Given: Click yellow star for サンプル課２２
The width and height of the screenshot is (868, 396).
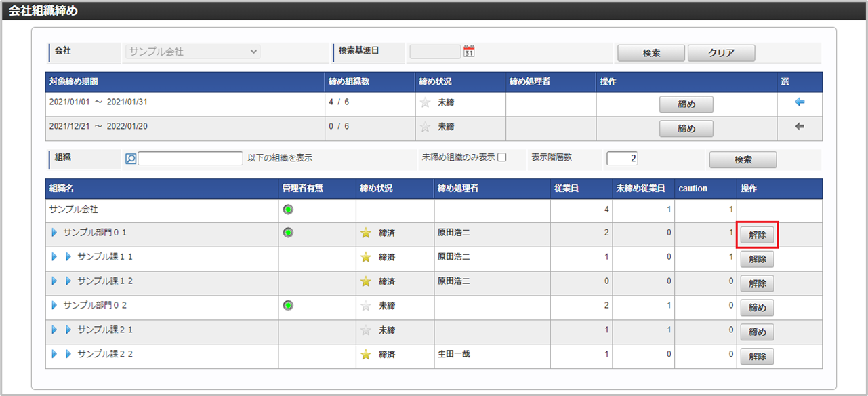Looking at the screenshot, I should [366, 355].
